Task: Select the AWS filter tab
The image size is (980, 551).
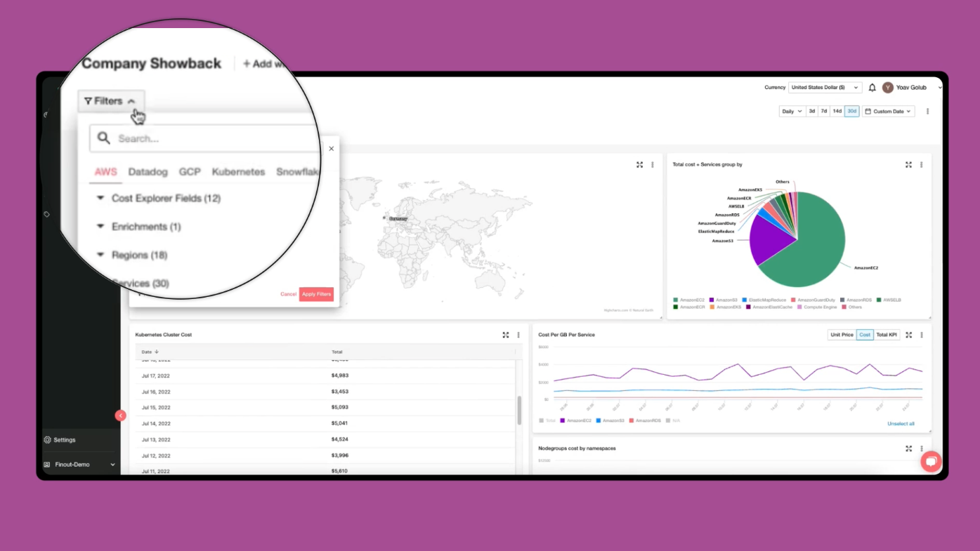Action: 105,172
